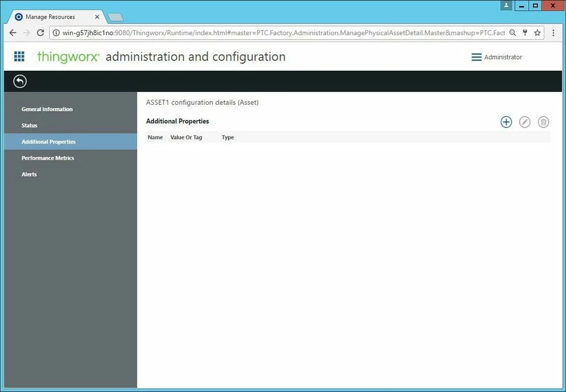The image size is (566, 392).
Task: Add a new additional property with plus icon
Action: point(506,122)
